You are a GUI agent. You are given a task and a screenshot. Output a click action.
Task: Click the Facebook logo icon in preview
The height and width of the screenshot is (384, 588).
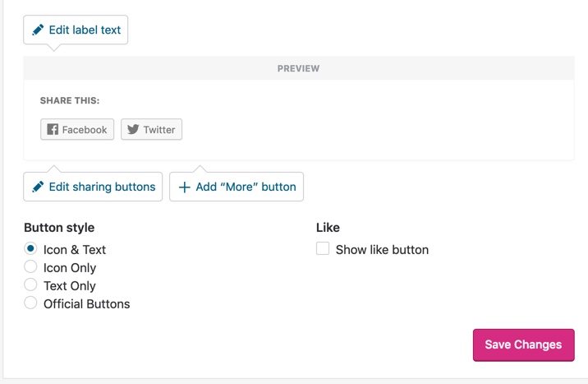tap(53, 129)
